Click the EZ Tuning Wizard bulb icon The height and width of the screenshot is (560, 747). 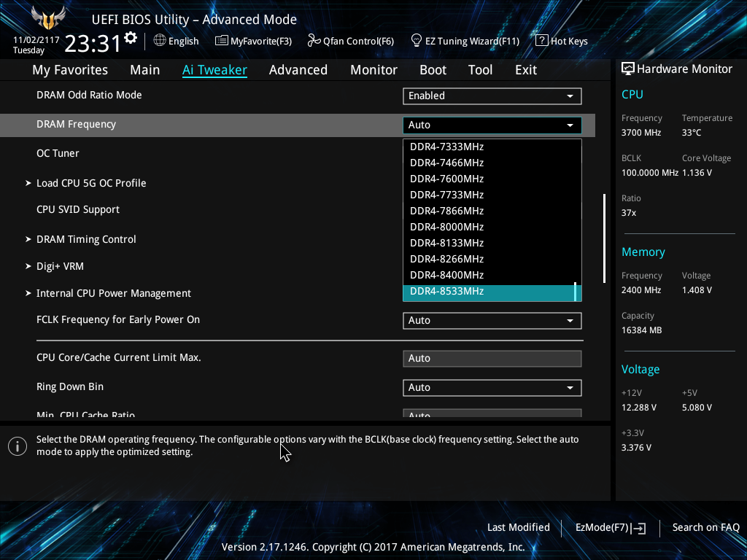[417, 41]
